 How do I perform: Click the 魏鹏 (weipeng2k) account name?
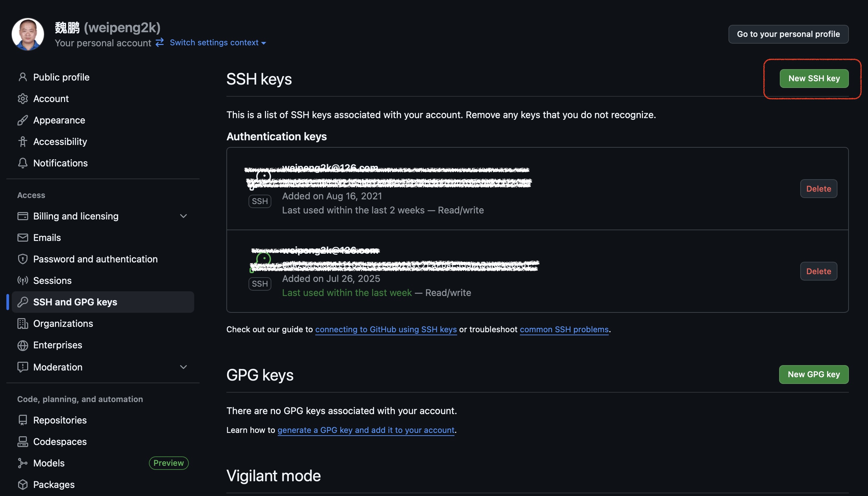pos(108,28)
